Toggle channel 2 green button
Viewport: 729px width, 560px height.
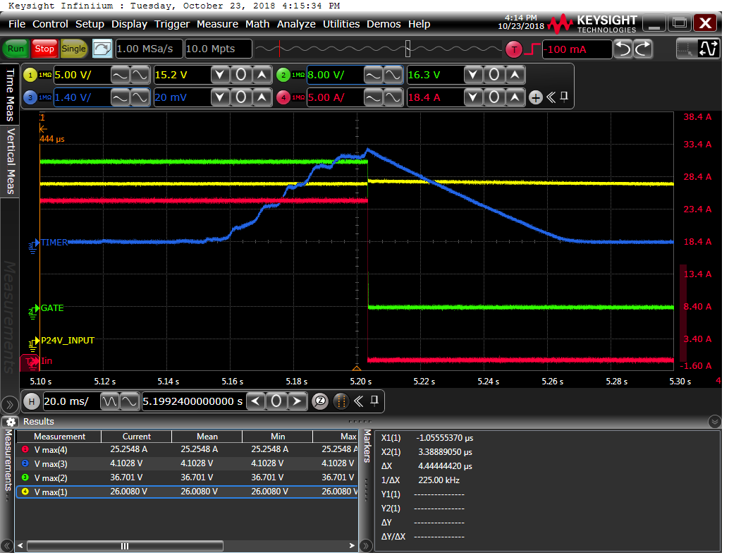coord(283,75)
